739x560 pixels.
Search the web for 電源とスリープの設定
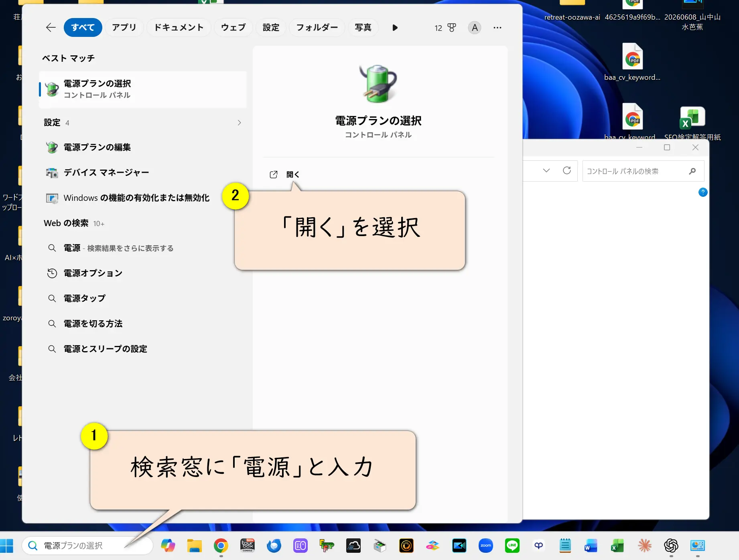[143, 349]
